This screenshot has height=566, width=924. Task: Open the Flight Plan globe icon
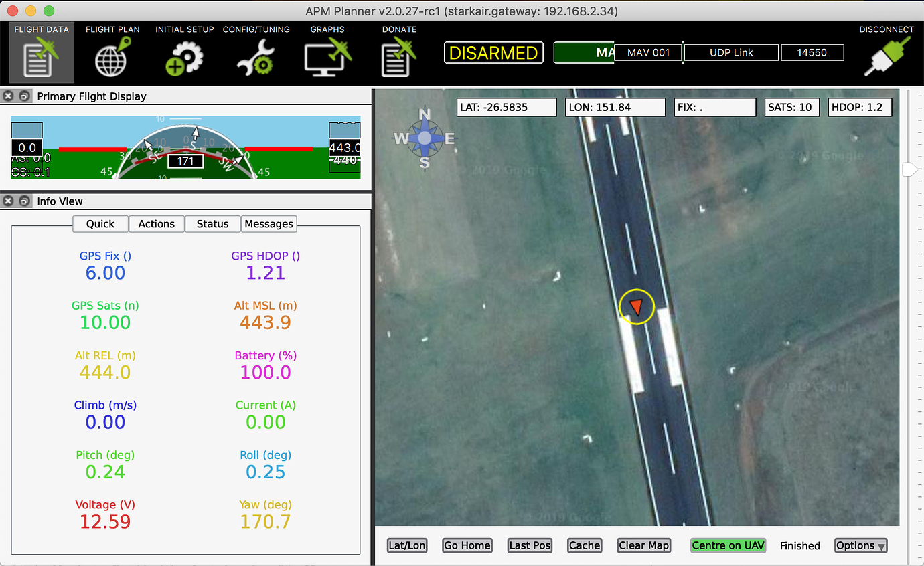(x=112, y=58)
